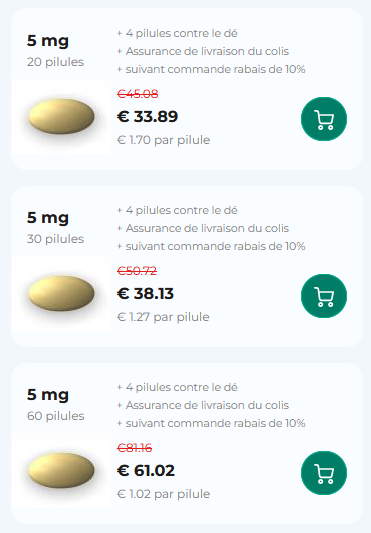This screenshot has height=533, width=371.
Task: Click the '30 pilules' quantity label
Action: 55,239
